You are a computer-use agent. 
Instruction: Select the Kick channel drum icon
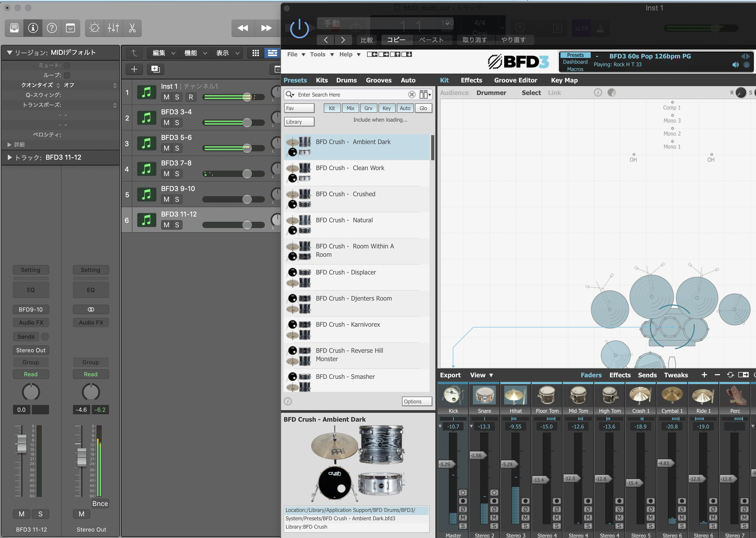point(453,395)
